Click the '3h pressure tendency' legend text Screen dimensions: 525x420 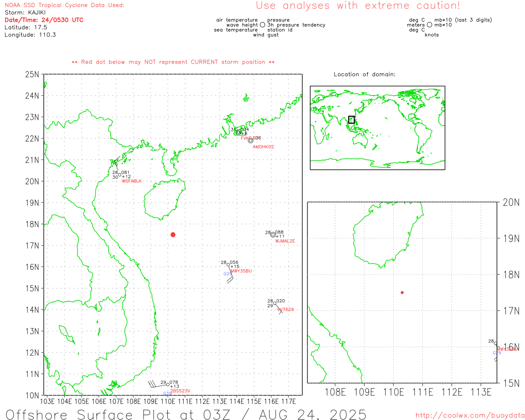coord(297,25)
